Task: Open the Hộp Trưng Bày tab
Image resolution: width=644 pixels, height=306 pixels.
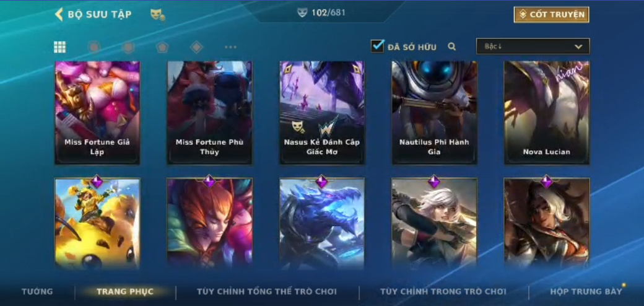Action: (586, 292)
